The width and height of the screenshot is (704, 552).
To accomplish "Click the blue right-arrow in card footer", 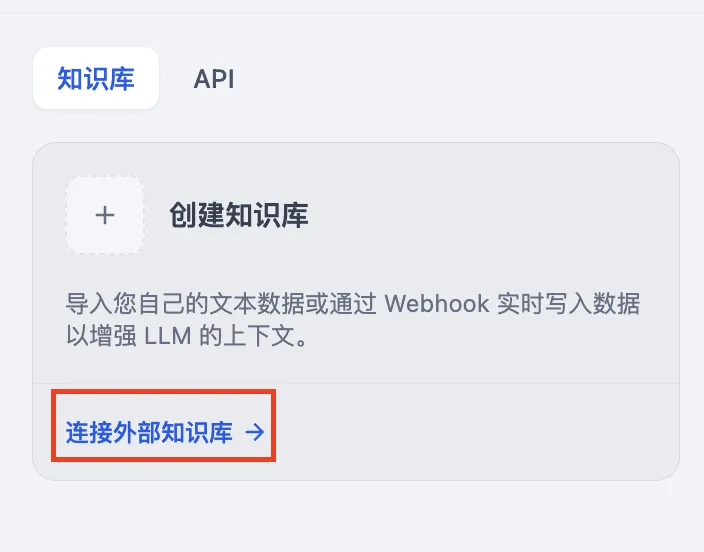I will (255, 432).
